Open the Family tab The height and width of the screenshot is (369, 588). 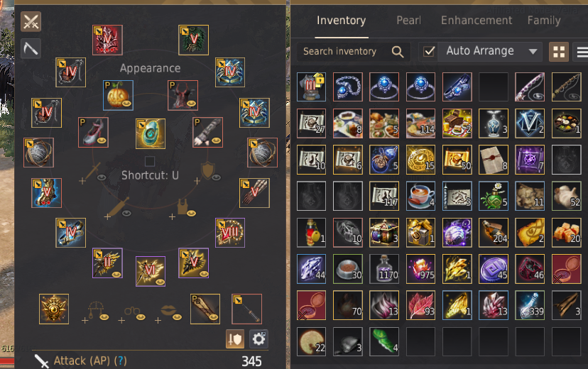[544, 21]
